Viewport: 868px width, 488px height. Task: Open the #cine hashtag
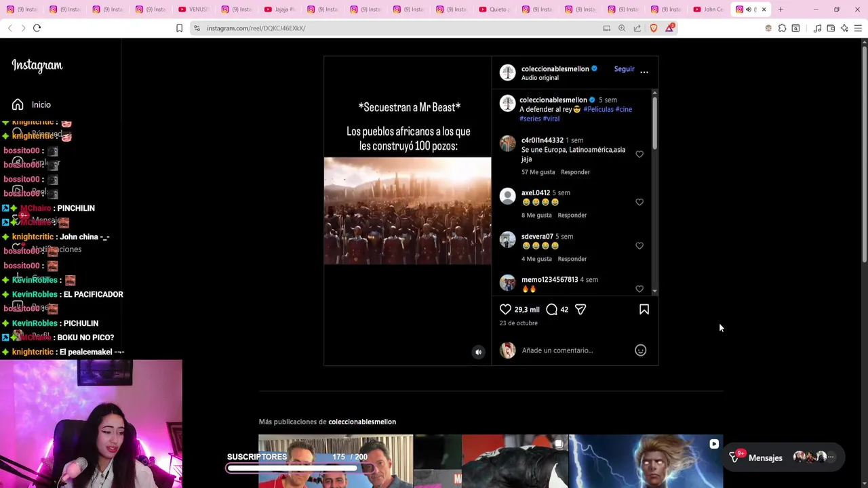pos(624,109)
